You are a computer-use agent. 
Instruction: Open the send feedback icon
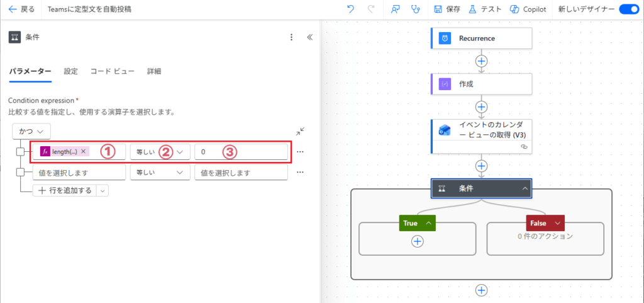click(x=396, y=9)
